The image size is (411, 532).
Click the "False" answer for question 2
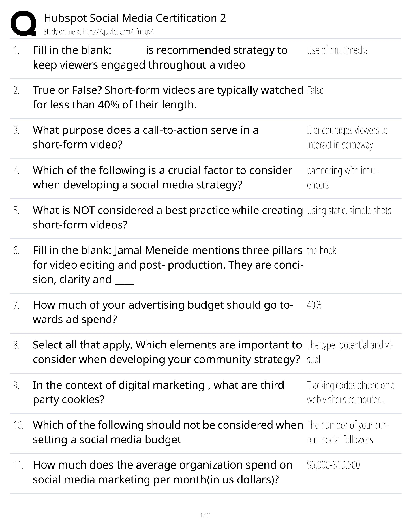tap(315, 90)
